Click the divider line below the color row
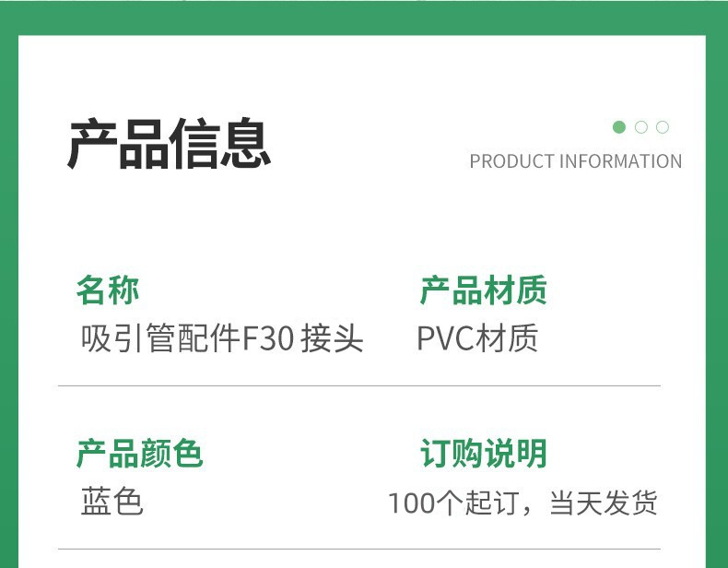This screenshot has width=728, height=568. (359, 549)
